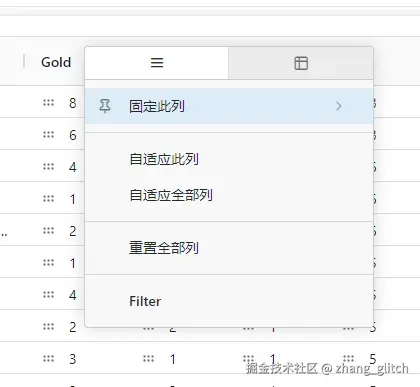This screenshot has width=420, height=387.
Task: Expand the 固定此列 submenu arrow
Action: point(338,106)
